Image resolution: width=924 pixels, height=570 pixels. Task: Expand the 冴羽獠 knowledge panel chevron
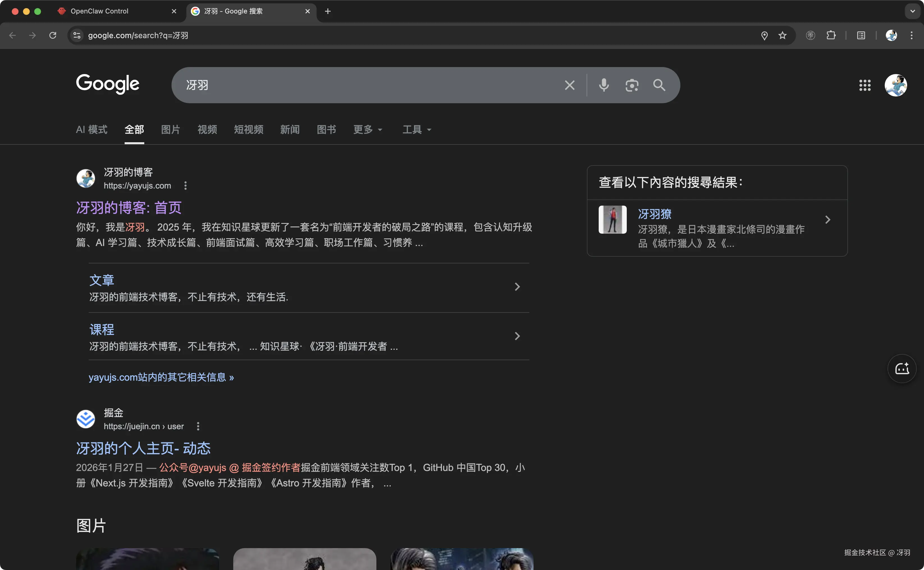(x=828, y=219)
